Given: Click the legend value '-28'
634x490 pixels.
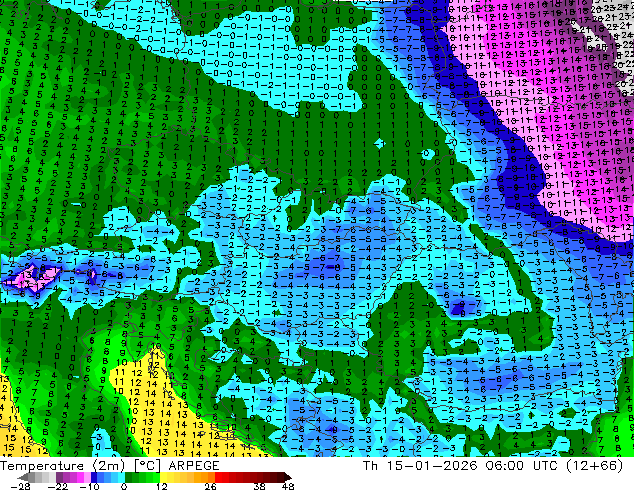Looking at the screenshot, I should [x=21, y=486].
